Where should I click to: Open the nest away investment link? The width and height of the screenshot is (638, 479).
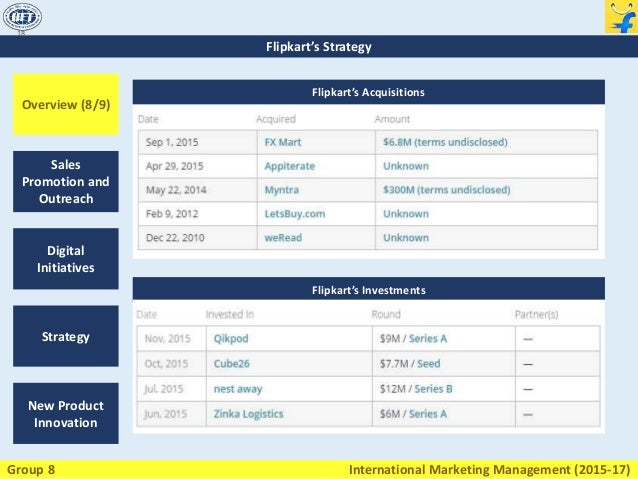(238, 389)
